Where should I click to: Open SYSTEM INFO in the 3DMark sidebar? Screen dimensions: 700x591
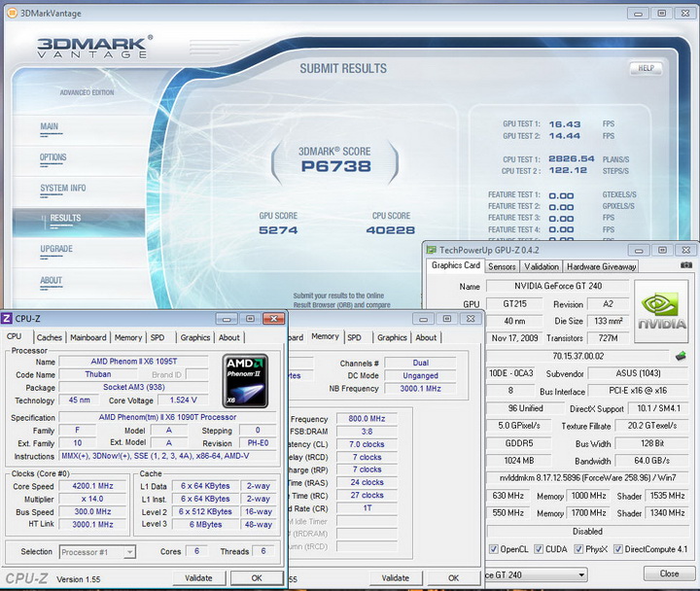(x=63, y=188)
